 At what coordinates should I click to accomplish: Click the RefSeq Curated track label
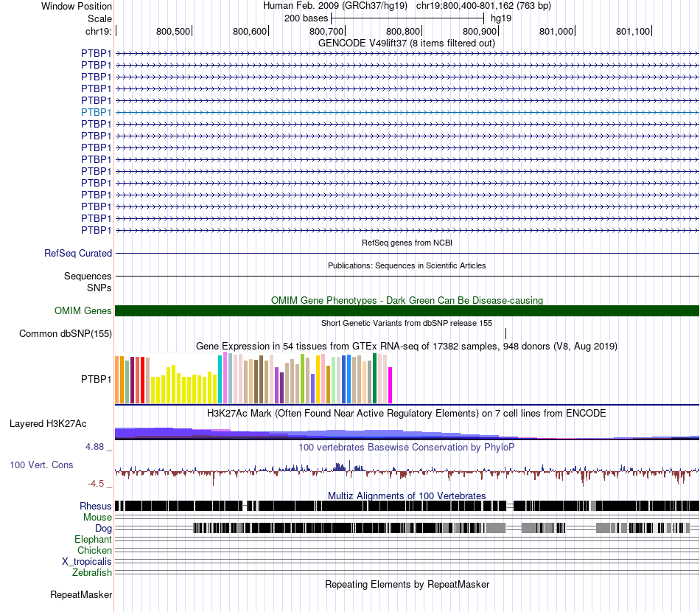click(x=78, y=254)
